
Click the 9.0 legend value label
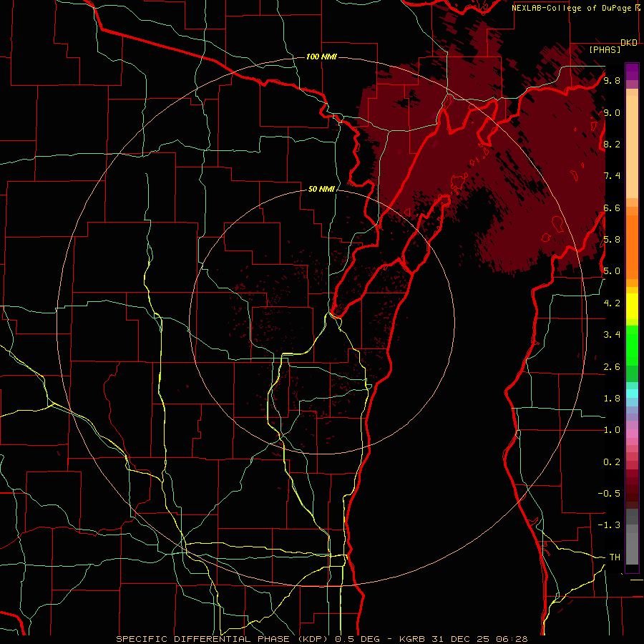(x=612, y=112)
